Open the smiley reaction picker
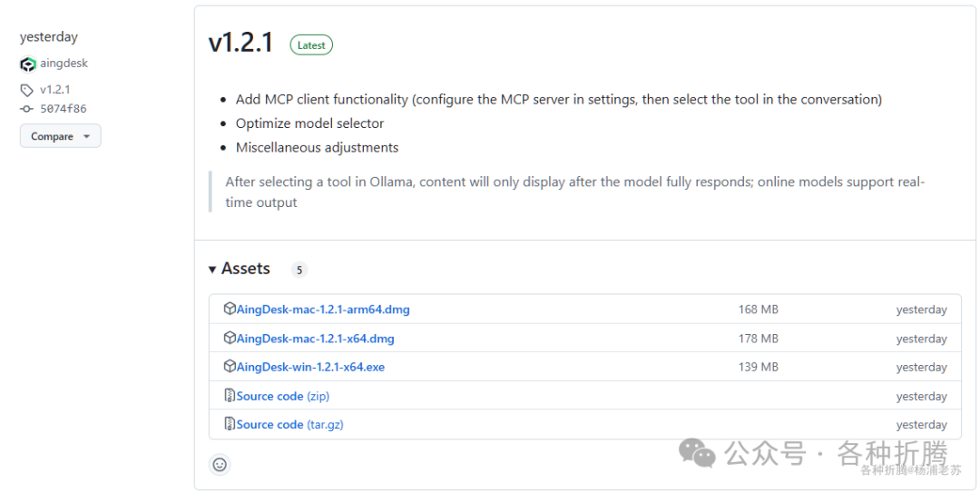 220,465
